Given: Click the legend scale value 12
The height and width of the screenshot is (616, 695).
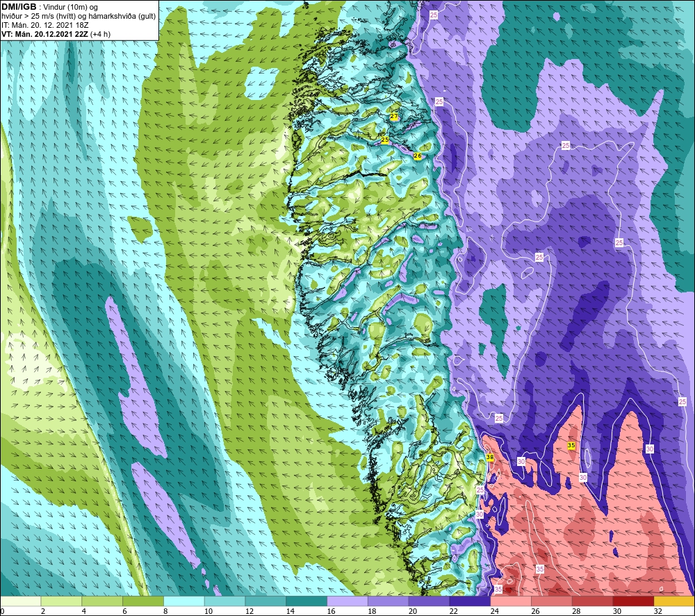Looking at the screenshot, I should (x=249, y=611).
